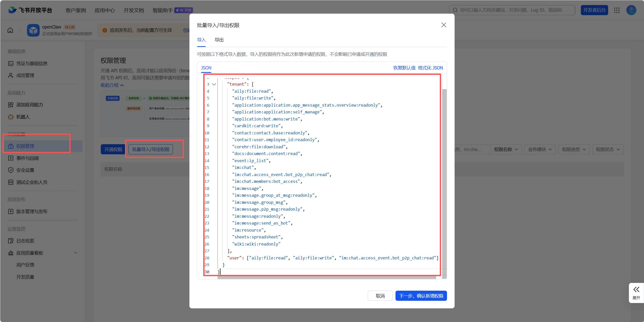Screen dimensions: 644x322
Task: Click the JSON editor vertical scrollbar
Action: point(444,177)
